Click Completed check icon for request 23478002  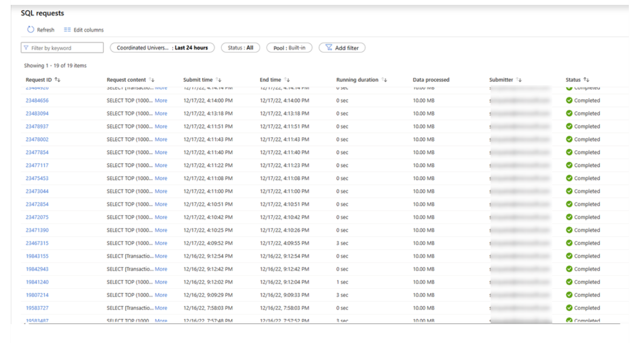[570, 139]
